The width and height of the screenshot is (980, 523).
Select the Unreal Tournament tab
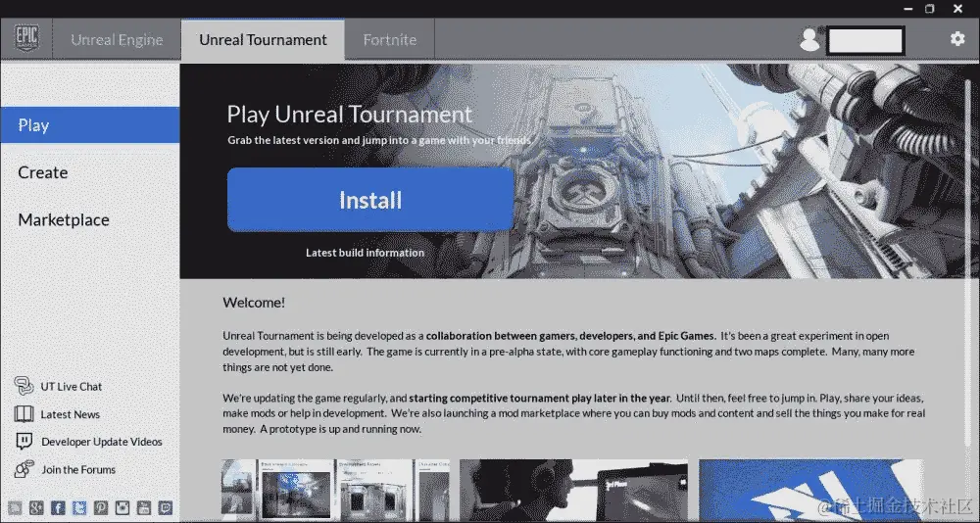tap(263, 39)
